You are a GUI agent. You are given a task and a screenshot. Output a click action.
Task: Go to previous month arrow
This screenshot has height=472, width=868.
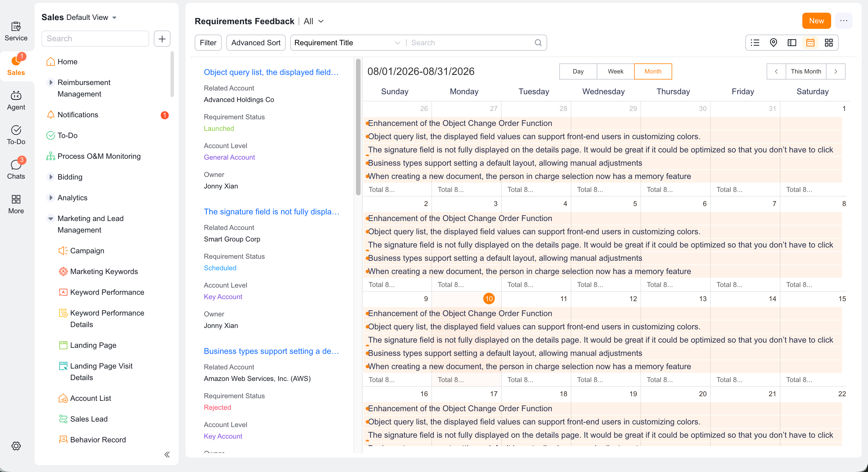pyautogui.click(x=776, y=71)
